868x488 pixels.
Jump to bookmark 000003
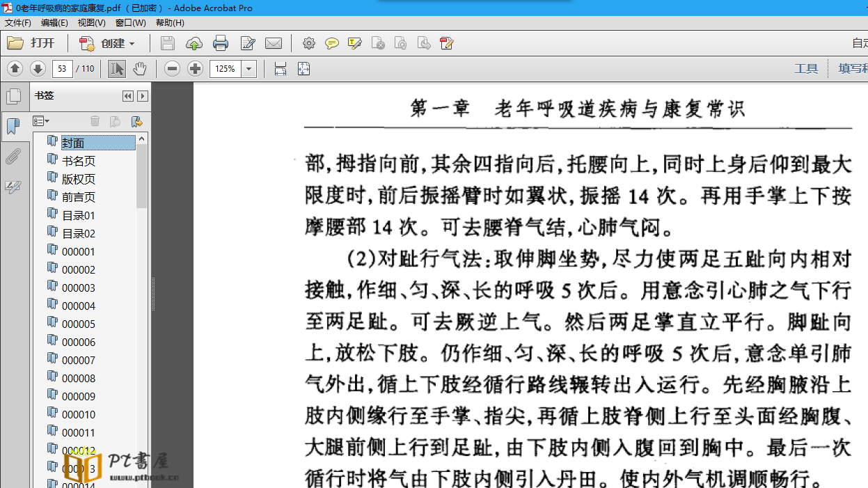pos(79,288)
